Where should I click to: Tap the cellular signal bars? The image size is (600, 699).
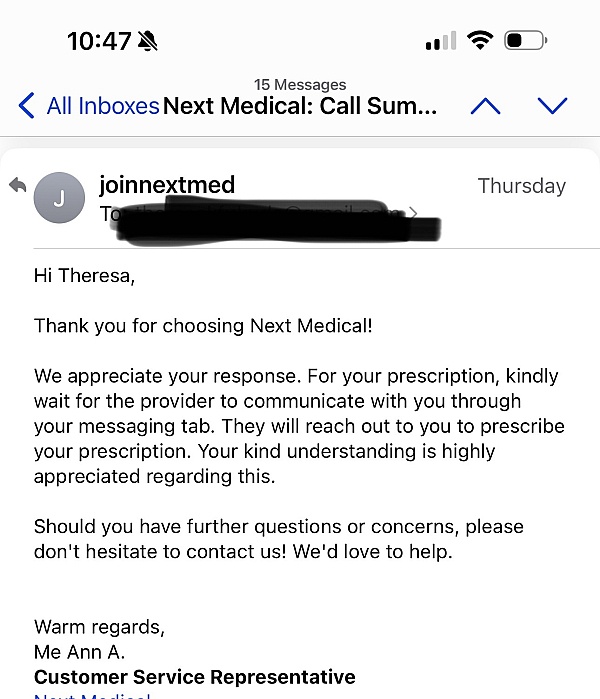click(440, 41)
